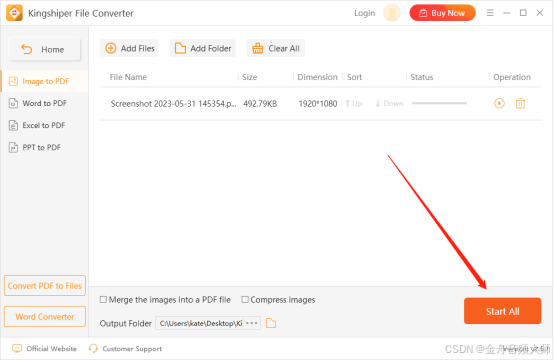Delete the file with the trash icon
554x360 pixels.
(x=520, y=104)
